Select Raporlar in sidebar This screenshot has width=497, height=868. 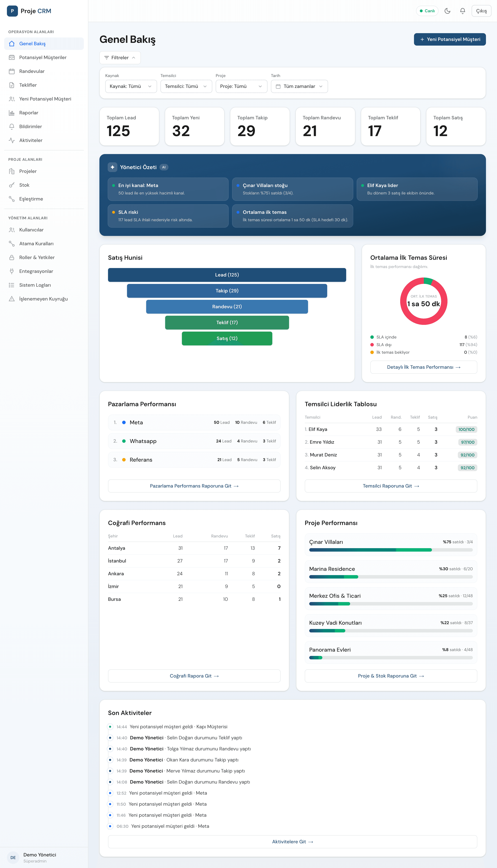[44, 113]
